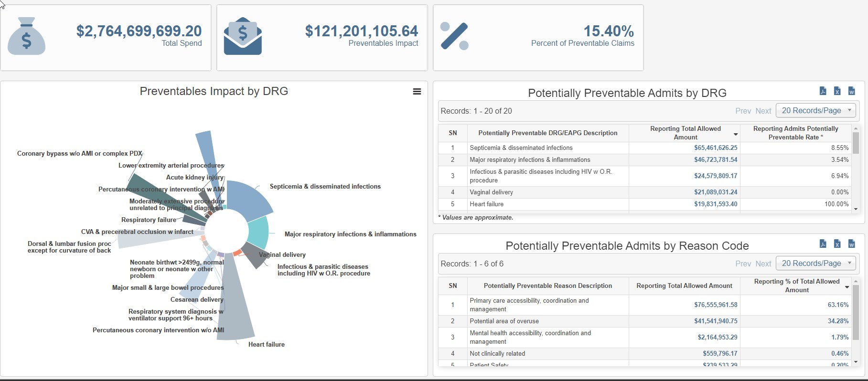
Task: Click Potentially Preventable Reason Description header
Action: pyautogui.click(x=548, y=286)
